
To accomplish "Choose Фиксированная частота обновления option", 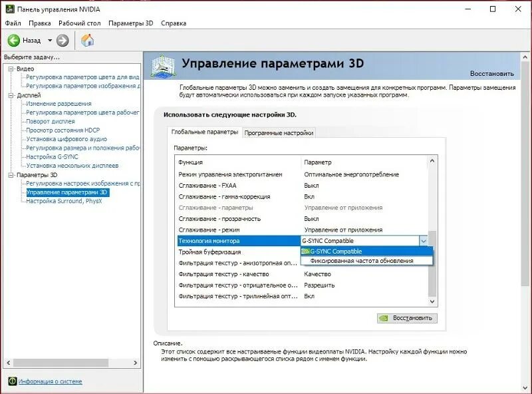I will [366, 260].
